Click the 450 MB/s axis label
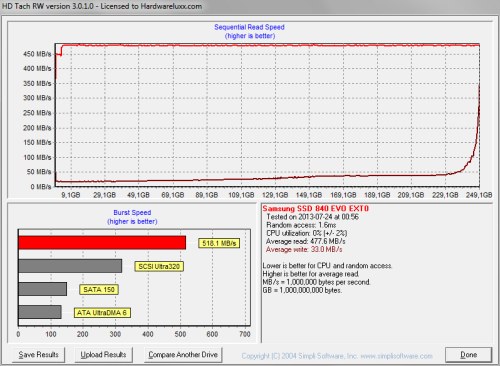Image resolution: width=500 pixels, height=366 pixels. pos(37,54)
